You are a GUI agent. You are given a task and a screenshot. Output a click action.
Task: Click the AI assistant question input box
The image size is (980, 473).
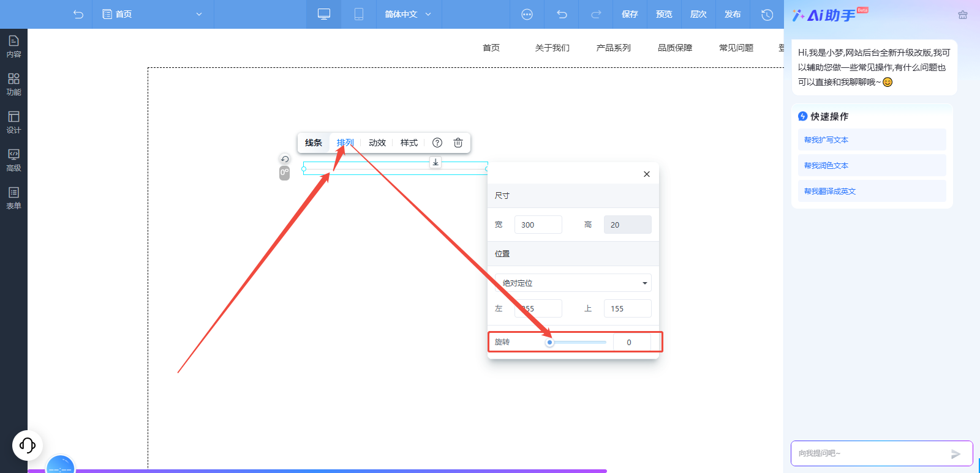click(872, 453)
